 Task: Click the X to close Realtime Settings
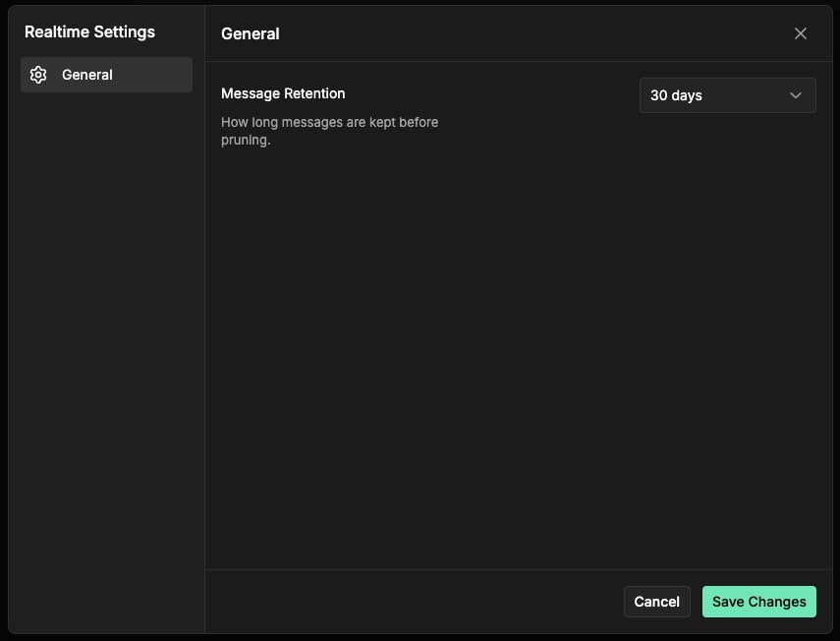801,32
